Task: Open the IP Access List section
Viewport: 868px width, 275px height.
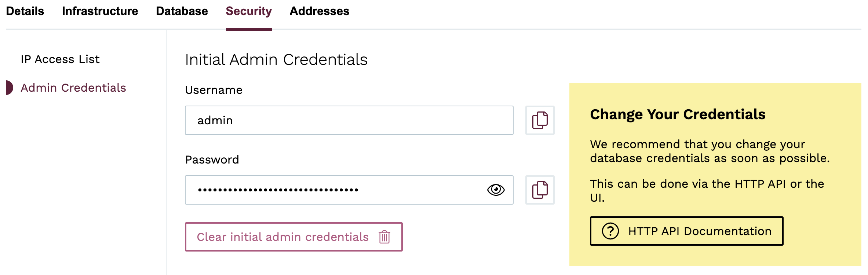Action: tap(60, 59)
